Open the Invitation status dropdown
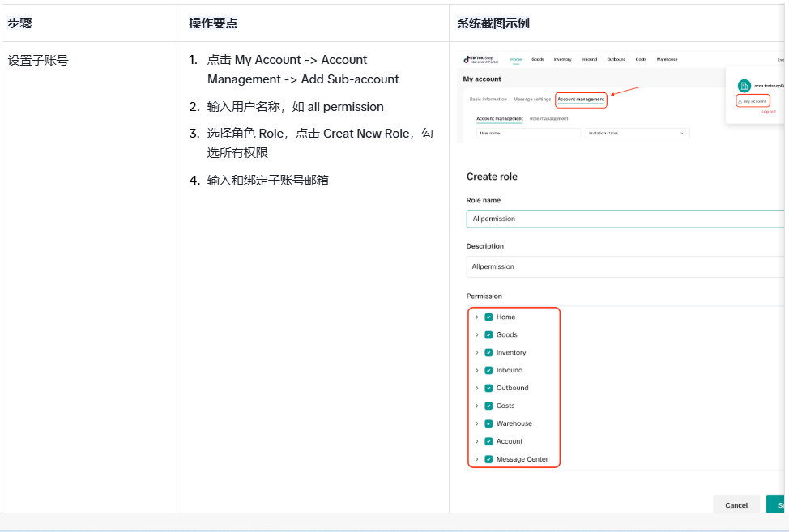The height and width of the screenshot is (532, 789). [x=637, y=133]
